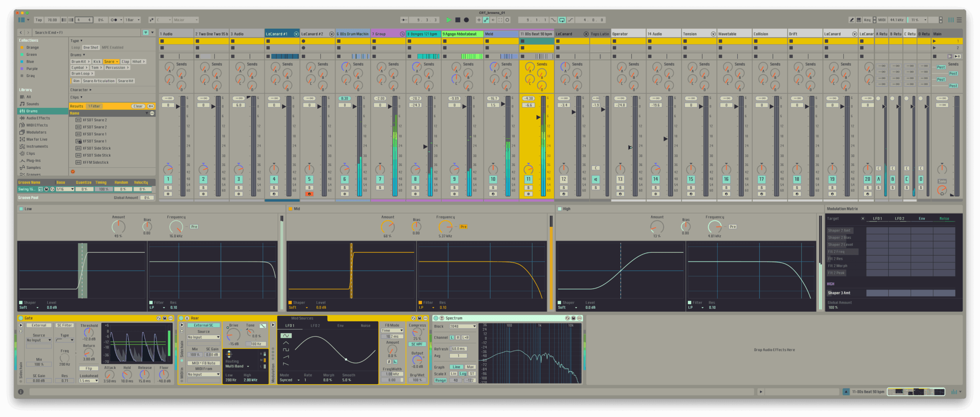Click the Stop transport button
980x417 pixels.
457,20
